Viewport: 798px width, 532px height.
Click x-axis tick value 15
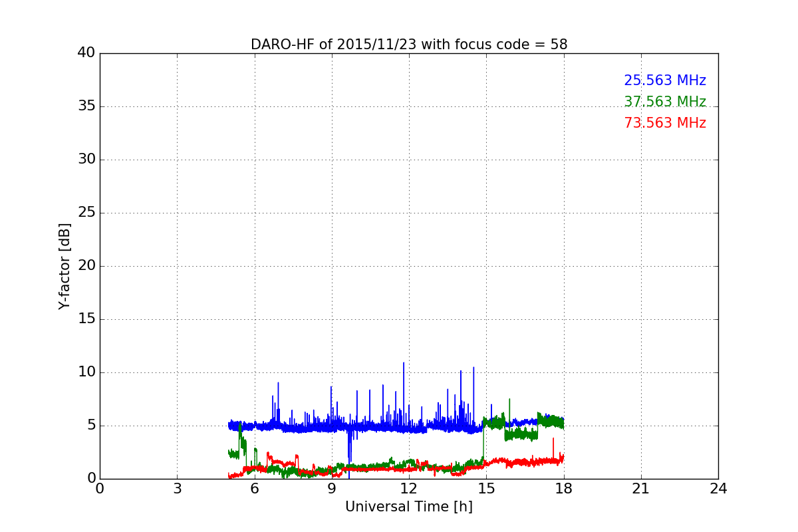click(486, 488)
